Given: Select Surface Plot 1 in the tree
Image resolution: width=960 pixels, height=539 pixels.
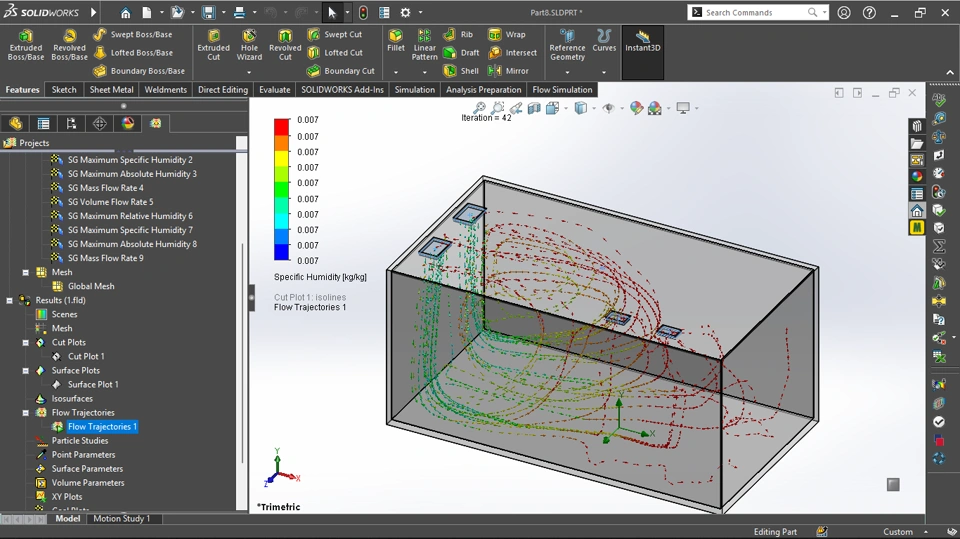Looking at the screenshot, I should tap(93, 384).
